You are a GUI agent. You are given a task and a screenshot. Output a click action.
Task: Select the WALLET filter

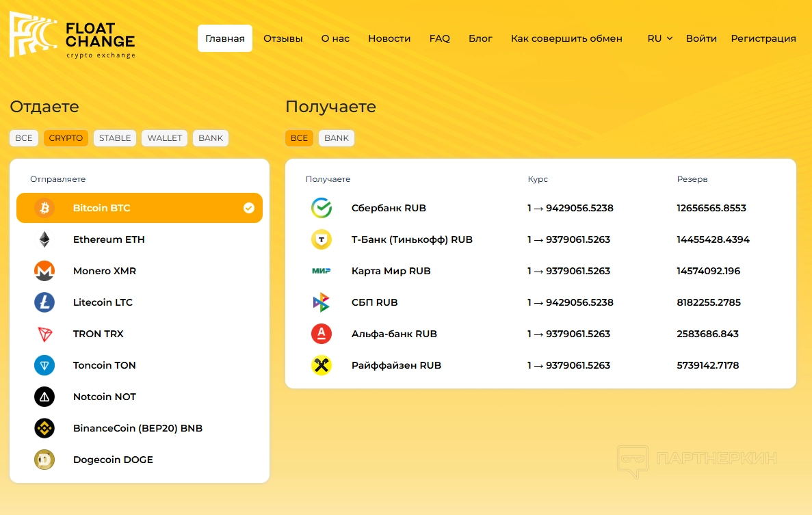coord(165,138)
